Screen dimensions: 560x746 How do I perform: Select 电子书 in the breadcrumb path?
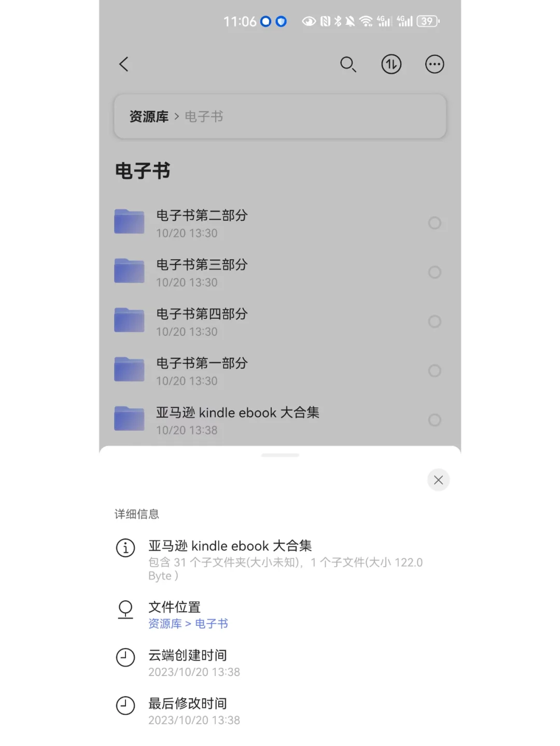coord(204,117)
